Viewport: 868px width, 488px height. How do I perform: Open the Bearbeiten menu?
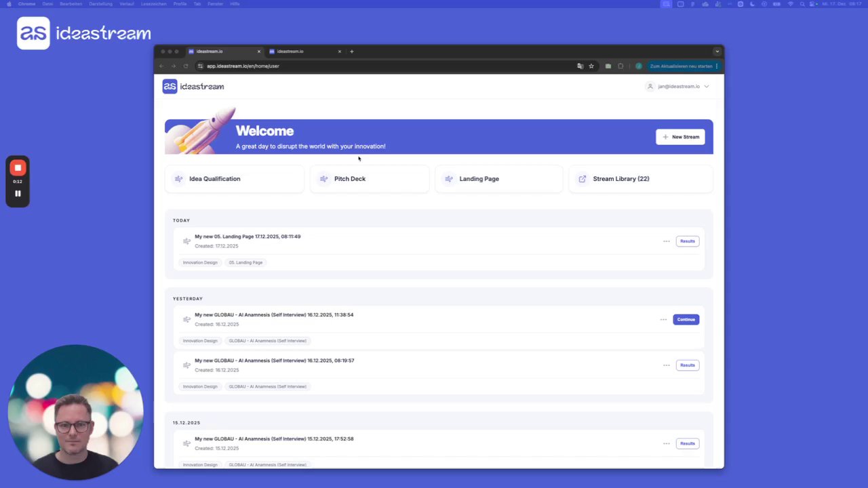click(71, 3)
